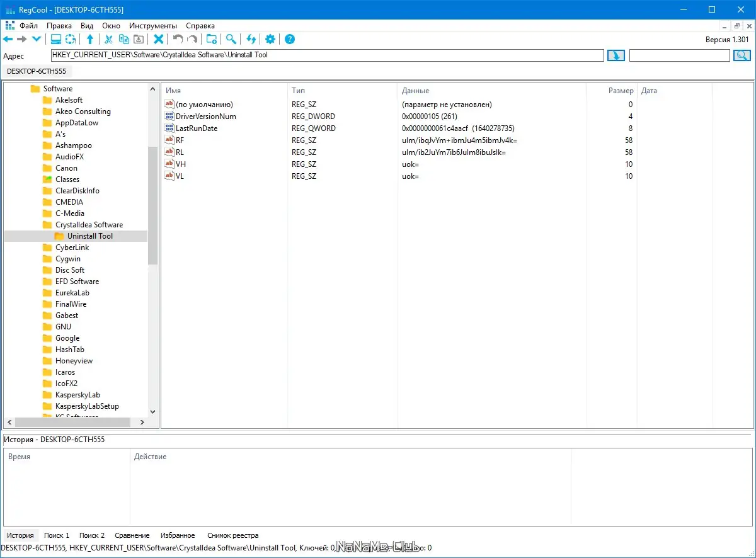The height and width of the screenshot is (558, 756).
Task: Click the Действие column header in history
Action: [x=350, y=457]
